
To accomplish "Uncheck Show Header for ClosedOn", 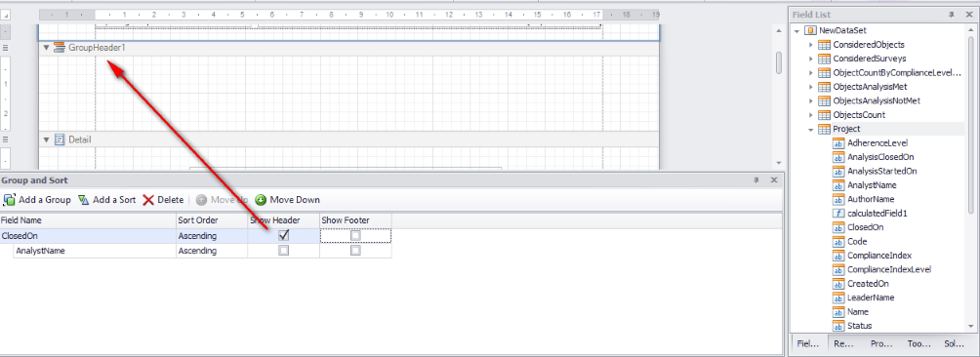I will tap(284, 235).
